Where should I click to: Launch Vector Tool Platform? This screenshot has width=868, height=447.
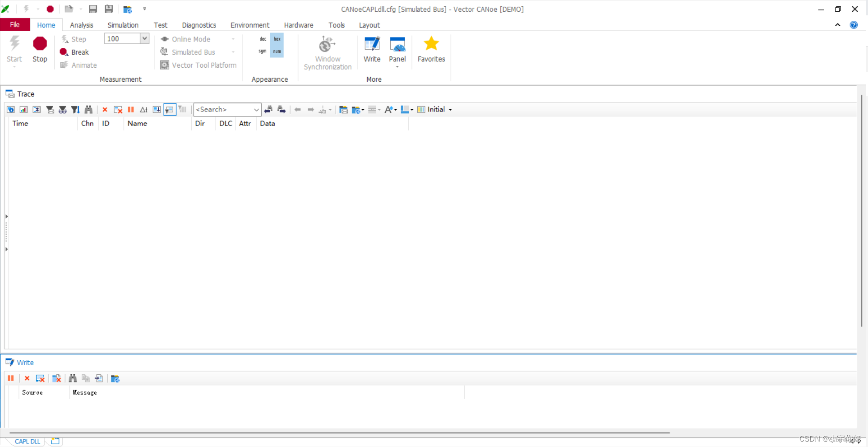199,65
